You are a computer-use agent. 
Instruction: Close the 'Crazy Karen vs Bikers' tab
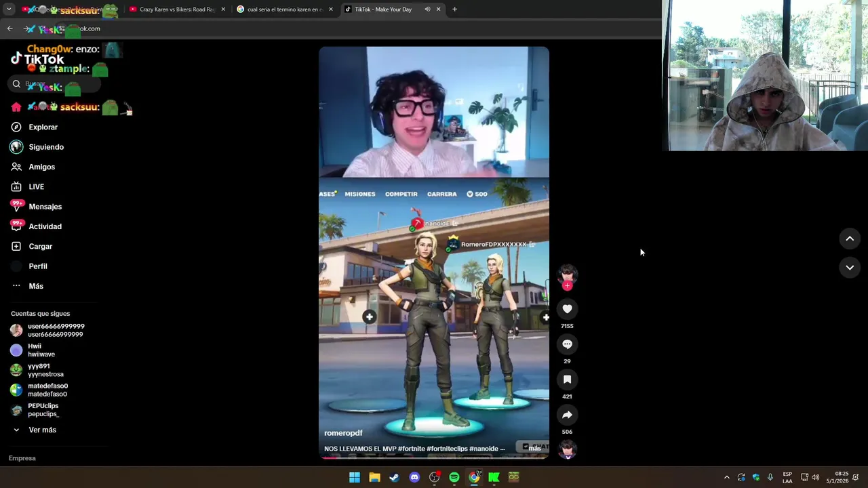pos(223,9)
